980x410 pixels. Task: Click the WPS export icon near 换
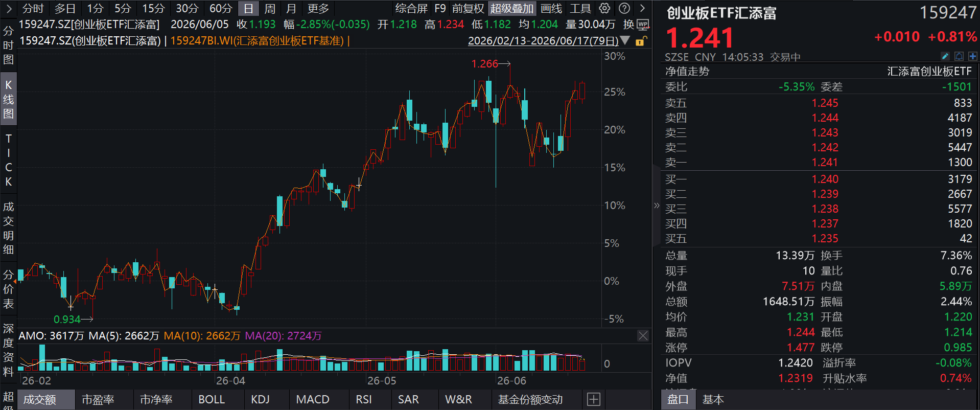click(x=643, y=25)
